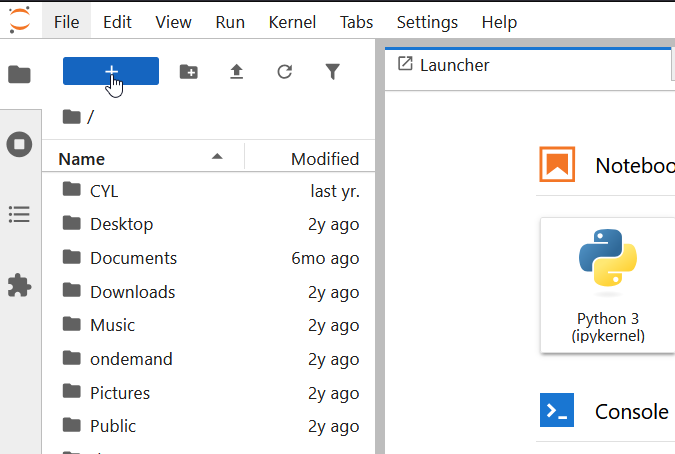Click the folder icon beside Desktop
Viewport: 675px width, 454px height.
click(71, 223)
